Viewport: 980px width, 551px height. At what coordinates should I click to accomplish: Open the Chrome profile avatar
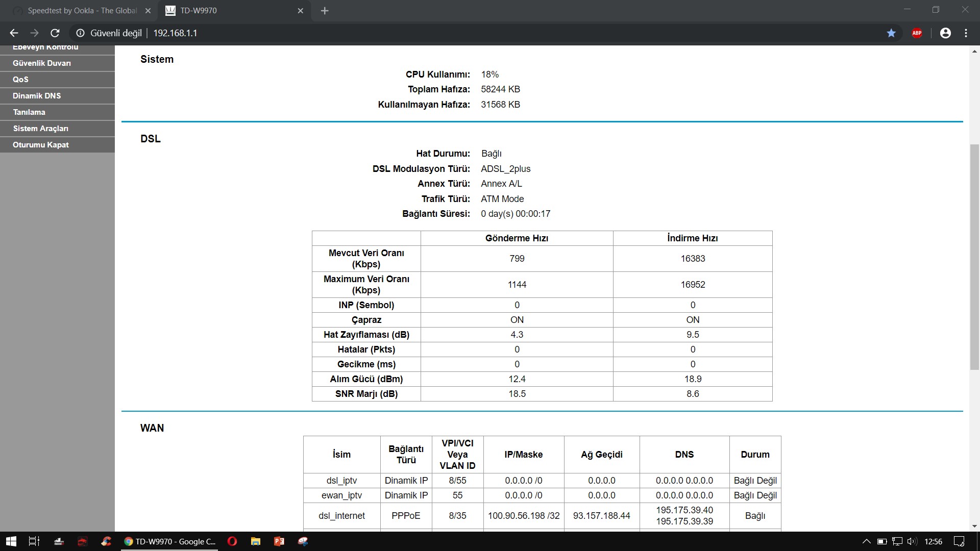coord(945,33)
